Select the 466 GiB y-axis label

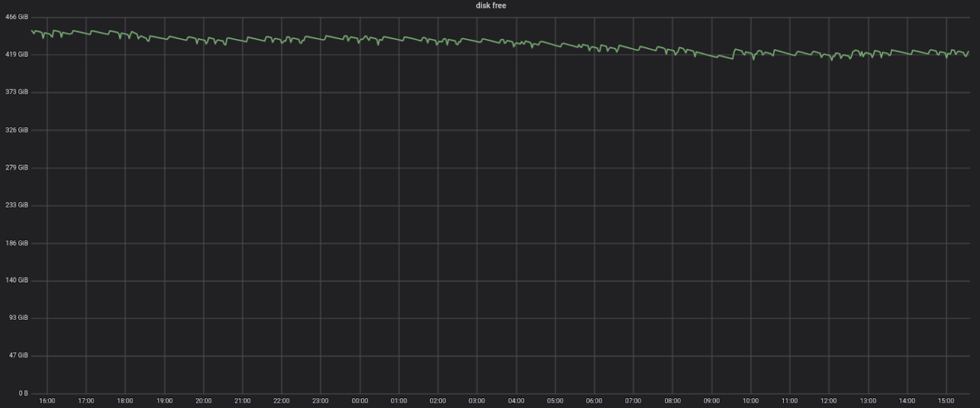coord(18,17)
